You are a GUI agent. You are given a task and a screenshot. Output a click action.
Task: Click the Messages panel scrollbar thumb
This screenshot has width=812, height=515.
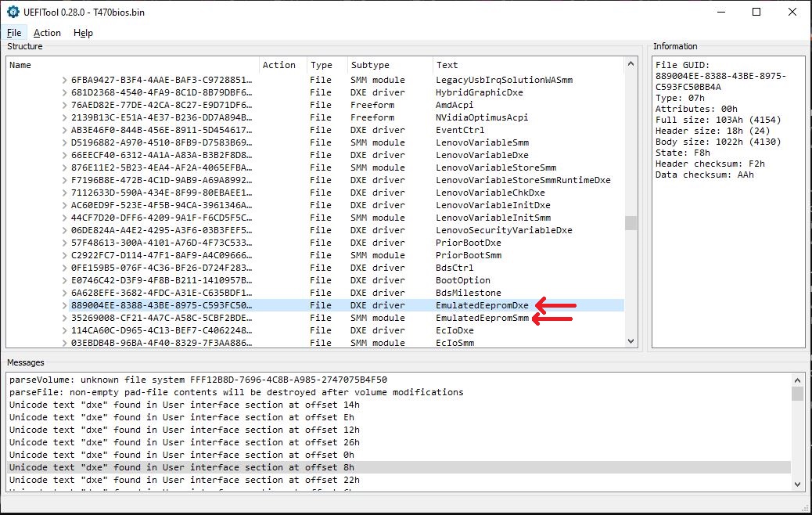click(x=797, y=394)
